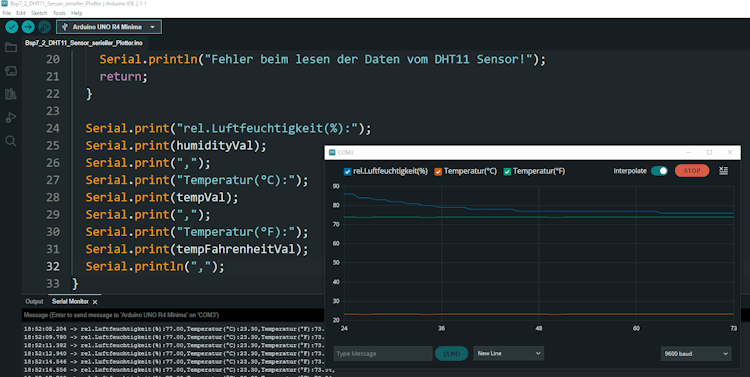Select the Bsp7_2_DHT11 sketch file tab
Viewport: 750px width, 377px height.
click(84, 43)
